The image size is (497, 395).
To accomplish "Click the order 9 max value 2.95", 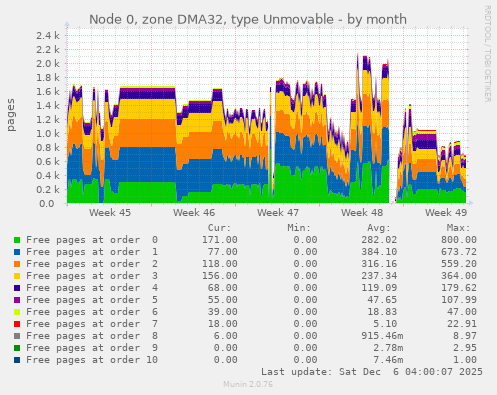I will click(x=465, y=348).
